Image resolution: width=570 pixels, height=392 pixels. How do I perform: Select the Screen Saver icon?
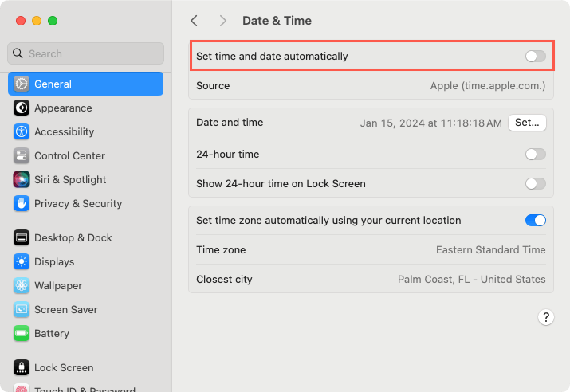22,309
